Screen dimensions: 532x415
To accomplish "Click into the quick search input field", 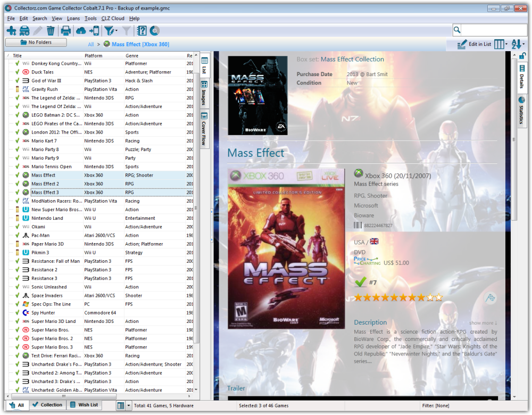I will tap(494, 30).
